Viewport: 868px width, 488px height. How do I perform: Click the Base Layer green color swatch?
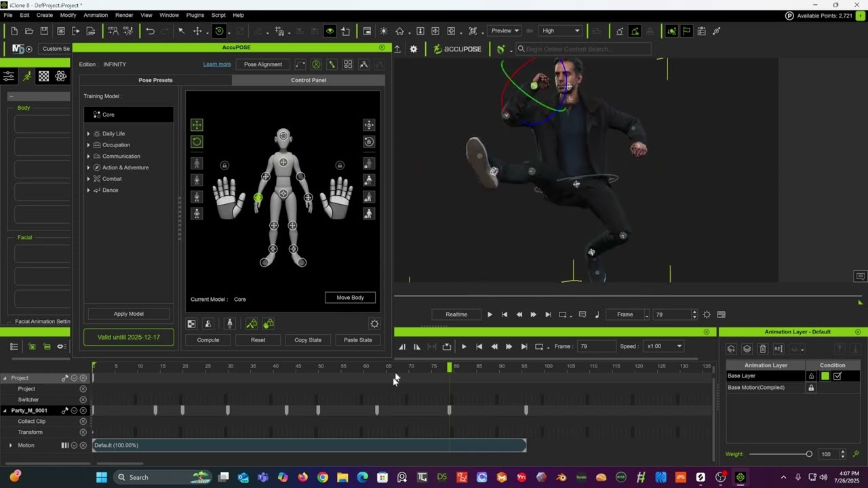tap(825, 376)
